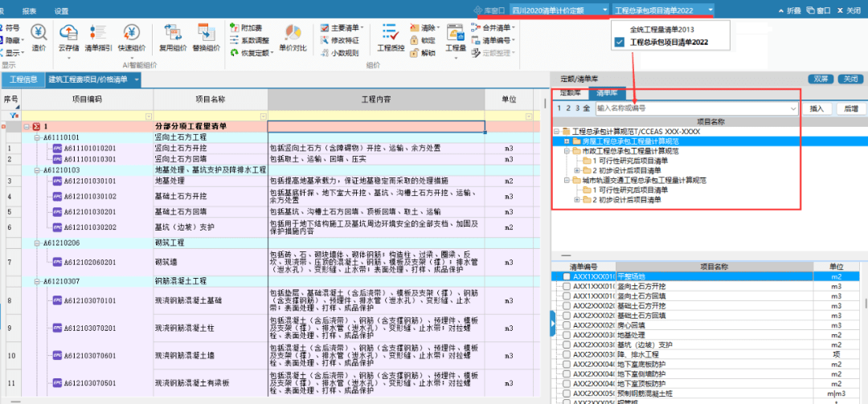Open the search box dropdown arrow
Image resolution: width=868 pixels, height=404 pixels.
793,109
